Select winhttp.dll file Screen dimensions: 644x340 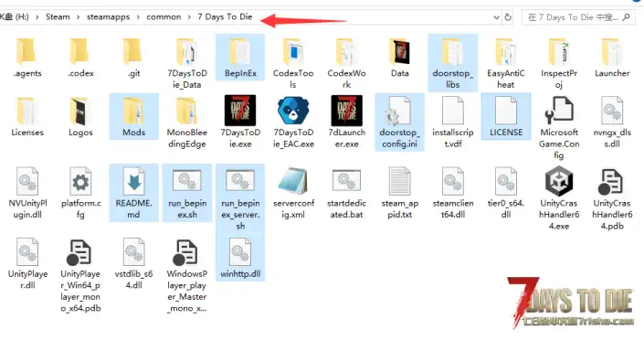[240, 258]
